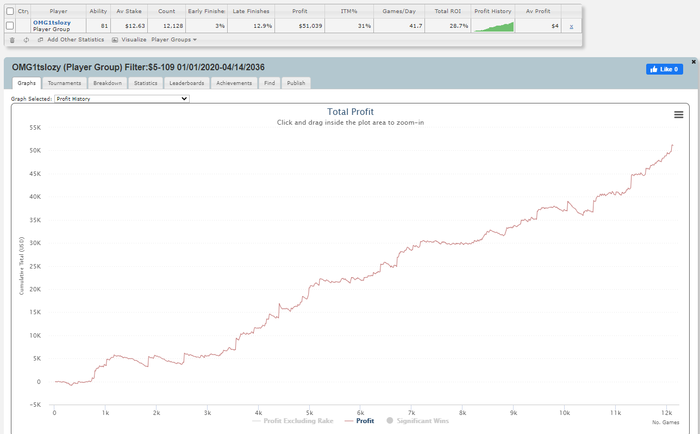
Task: Click the Ctry column header
Action: tap(23, 11)
